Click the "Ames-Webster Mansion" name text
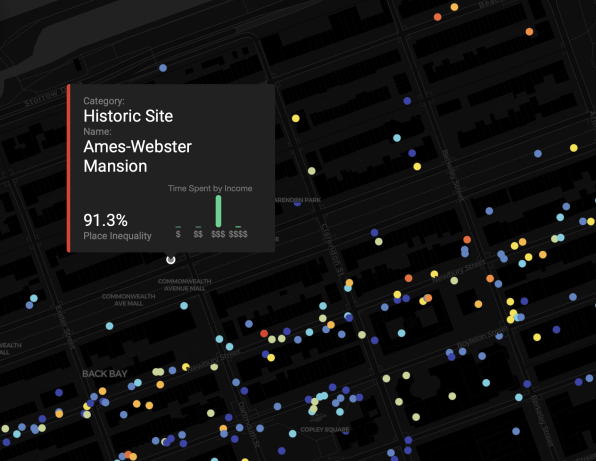 [138, 156]
